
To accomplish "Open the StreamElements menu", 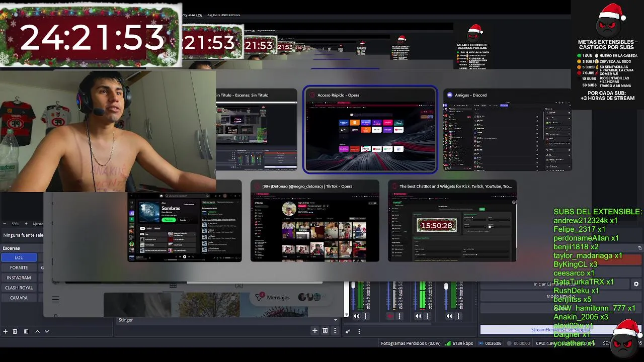I will pyautogui.click(x=223, y=15).
